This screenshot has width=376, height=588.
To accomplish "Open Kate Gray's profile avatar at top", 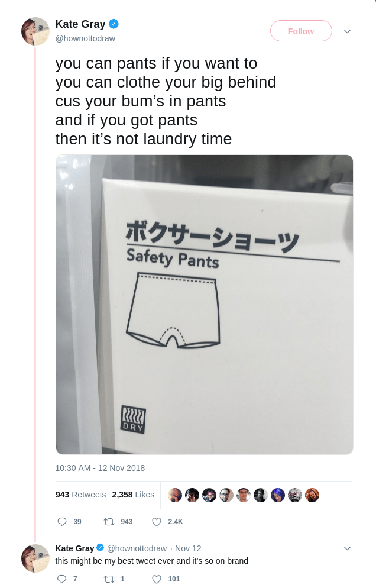I will tap(35, 31).
